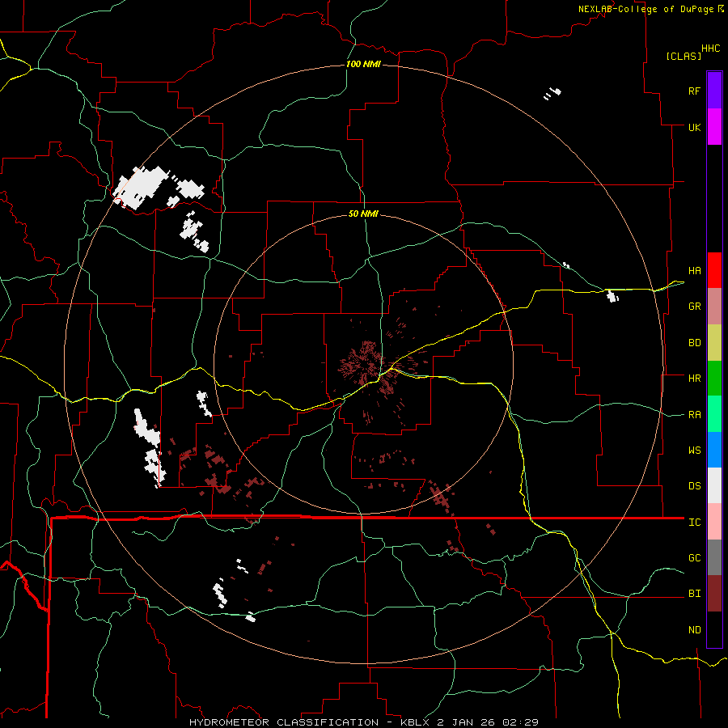
Task: Click the UK legend label text
Action: pos(694,127)
